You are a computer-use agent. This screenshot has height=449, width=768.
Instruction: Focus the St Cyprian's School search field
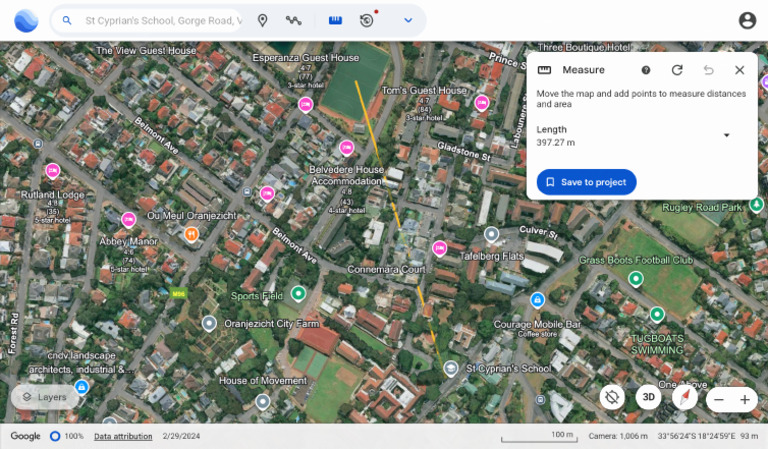tap(147, 21)
